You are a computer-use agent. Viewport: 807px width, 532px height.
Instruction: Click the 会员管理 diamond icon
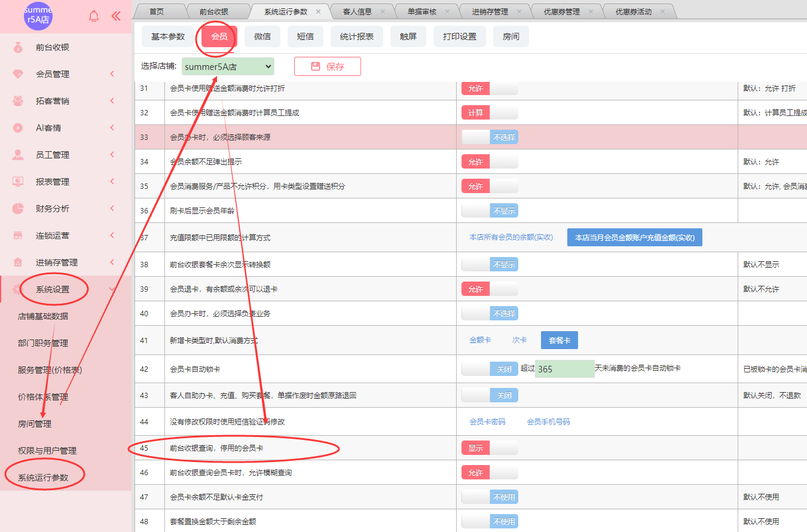(x=18, y=74)
